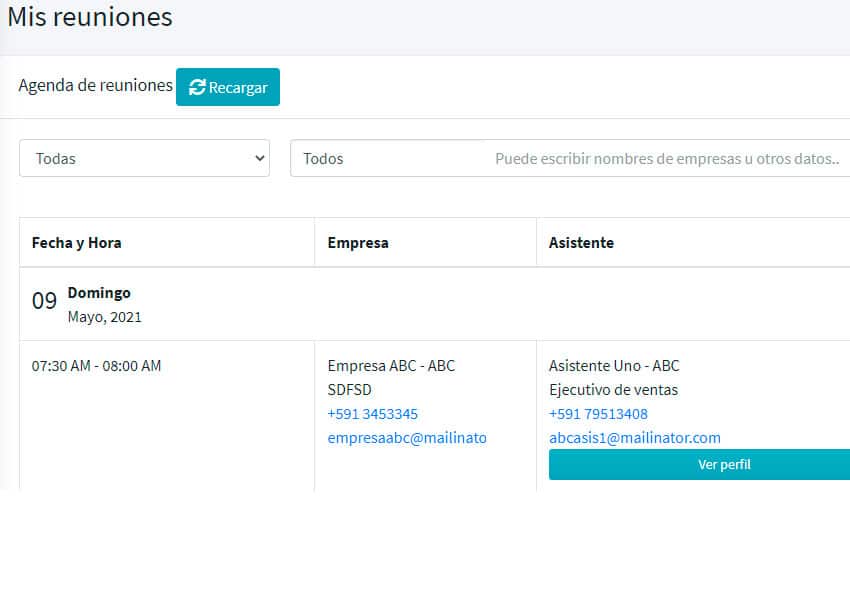Open the empresaabc@mailinato email link
Viewport: 850px width, 590px height.
407,438
